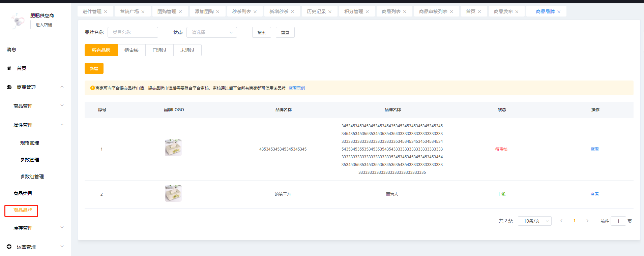Click the orange 新增 button
This screenshot has height=256, width=644.
[94, 68]
